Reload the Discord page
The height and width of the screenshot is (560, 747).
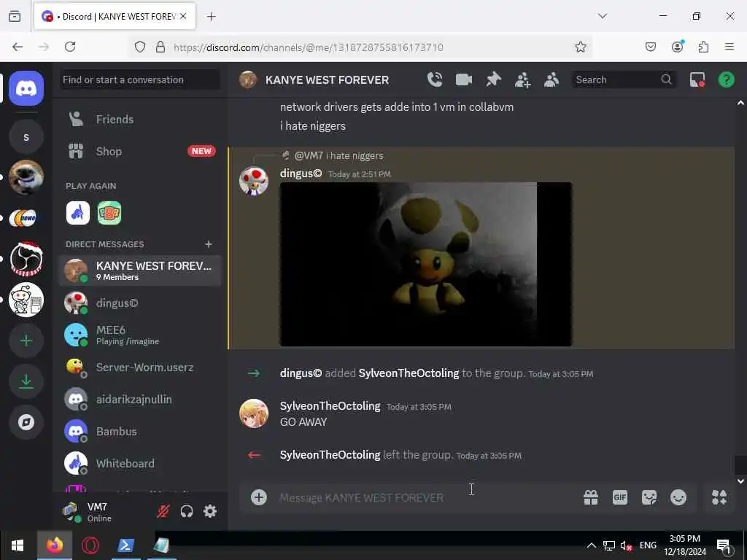pos(70,47)
